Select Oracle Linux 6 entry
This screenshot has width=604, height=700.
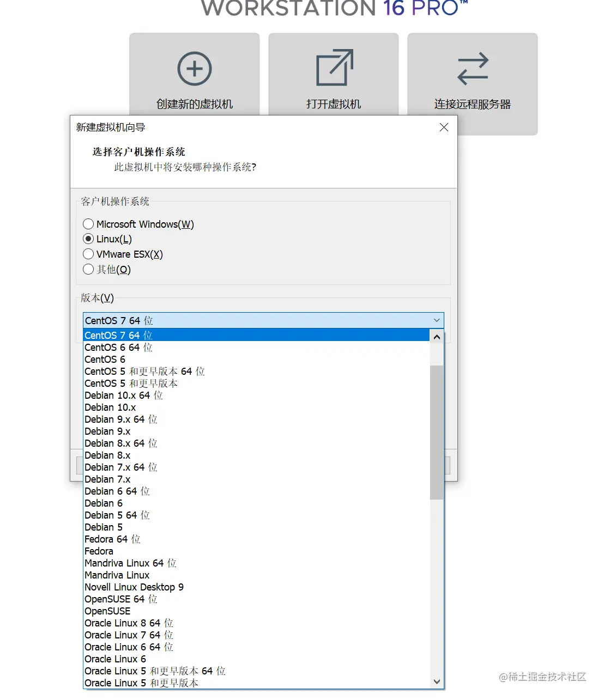256,659
